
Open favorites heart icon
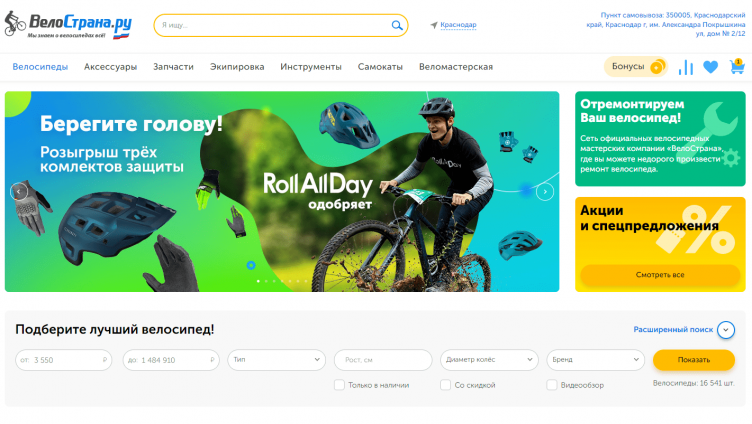point(710,67)
